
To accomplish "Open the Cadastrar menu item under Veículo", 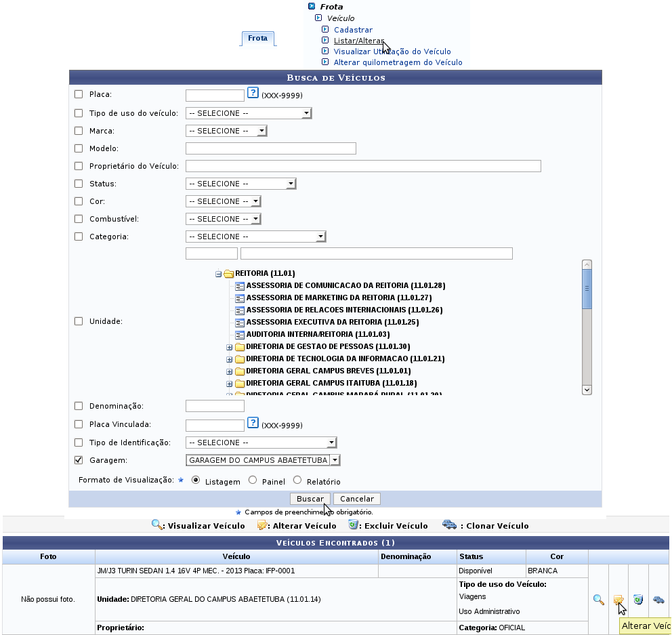I will tap(353, 30).
